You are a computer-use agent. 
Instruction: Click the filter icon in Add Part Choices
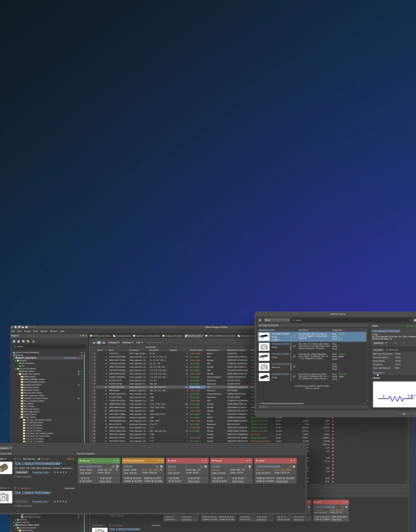pos(260,320)
